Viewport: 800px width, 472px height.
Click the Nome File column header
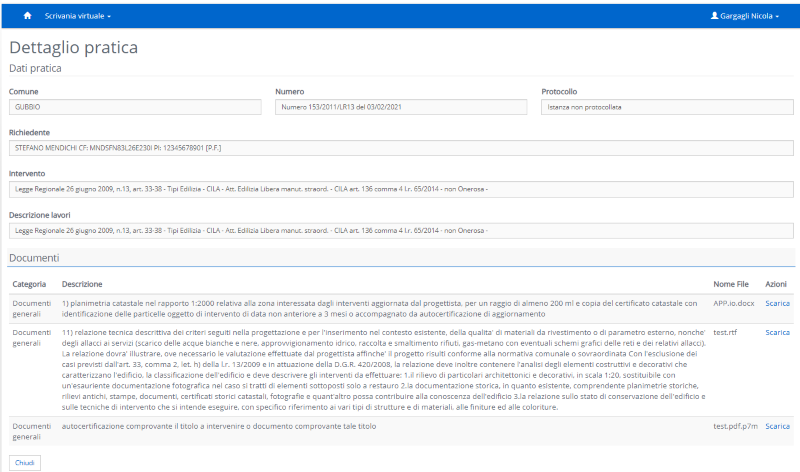point(731,284)
